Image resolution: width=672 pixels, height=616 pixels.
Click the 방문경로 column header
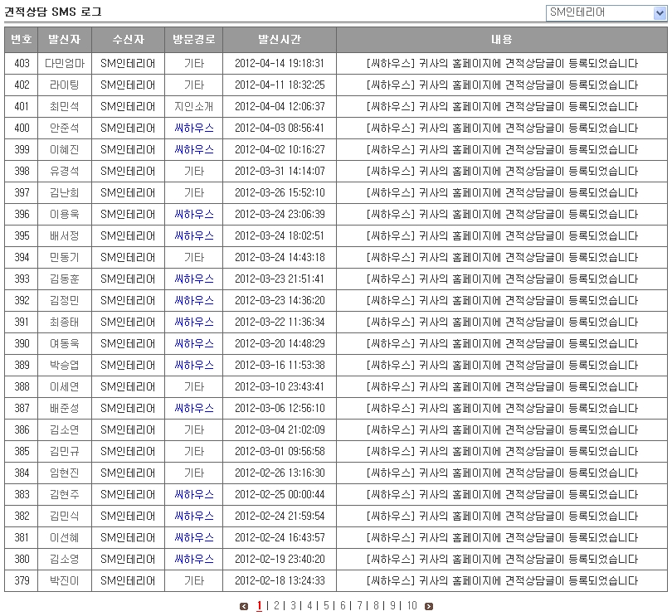click(x=193, y=40)
